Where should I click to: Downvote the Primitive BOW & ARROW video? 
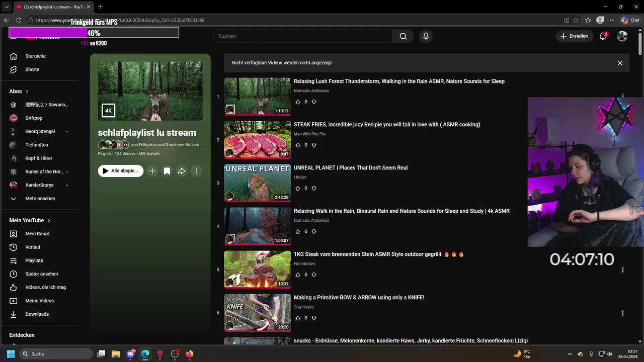pyautogui.click(x=314, y=318)
